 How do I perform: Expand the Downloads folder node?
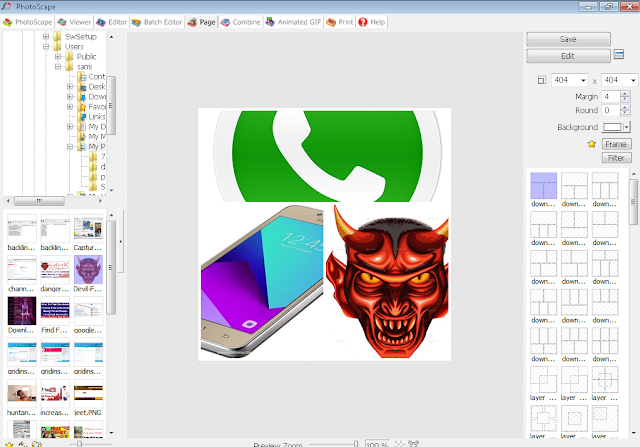click(70, 96)
